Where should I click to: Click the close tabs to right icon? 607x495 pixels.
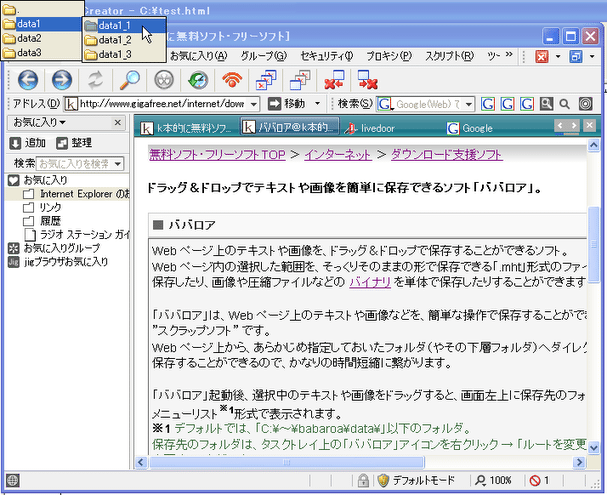coord(367,80)
